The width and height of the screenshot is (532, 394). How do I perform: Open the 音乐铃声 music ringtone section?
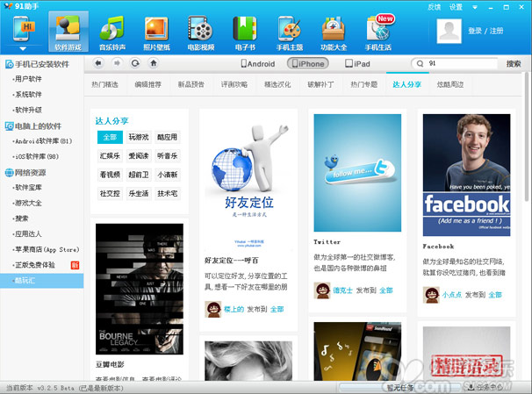tap(111, 33)
